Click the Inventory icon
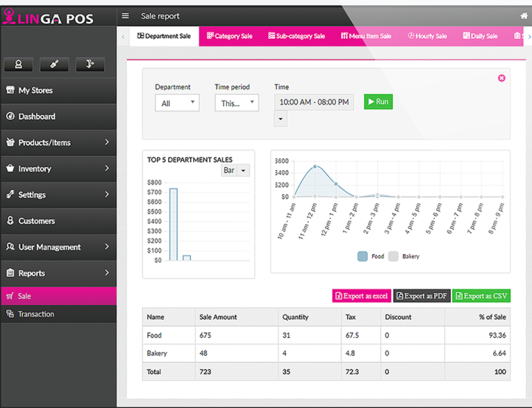The image size is (532, 408). coord(10,168)
